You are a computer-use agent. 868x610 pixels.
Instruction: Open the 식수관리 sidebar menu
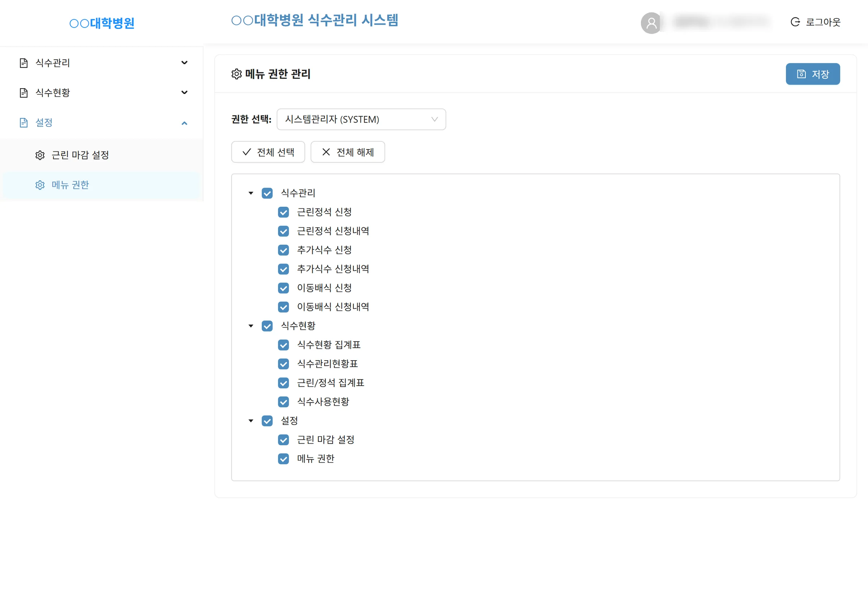pyautogui.click(x=101, y=63)
